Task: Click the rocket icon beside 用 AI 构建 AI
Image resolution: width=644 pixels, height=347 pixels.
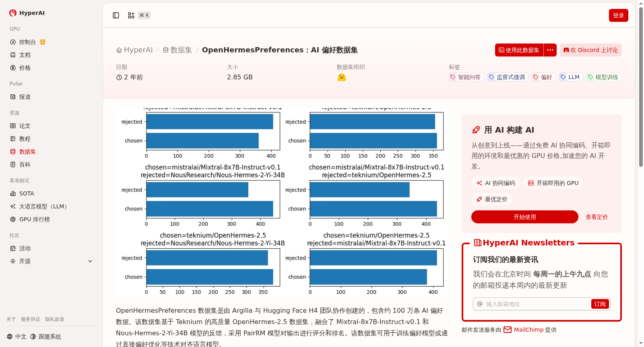Action: pos(476,130)
